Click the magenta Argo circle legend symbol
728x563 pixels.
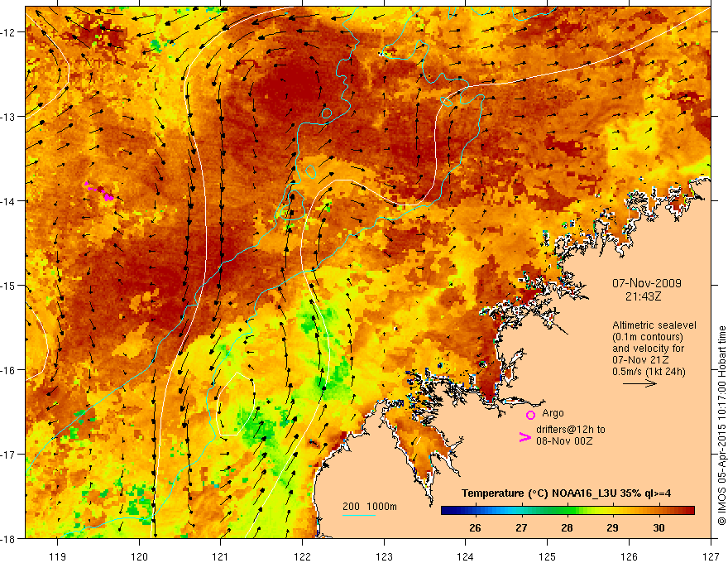530,415
